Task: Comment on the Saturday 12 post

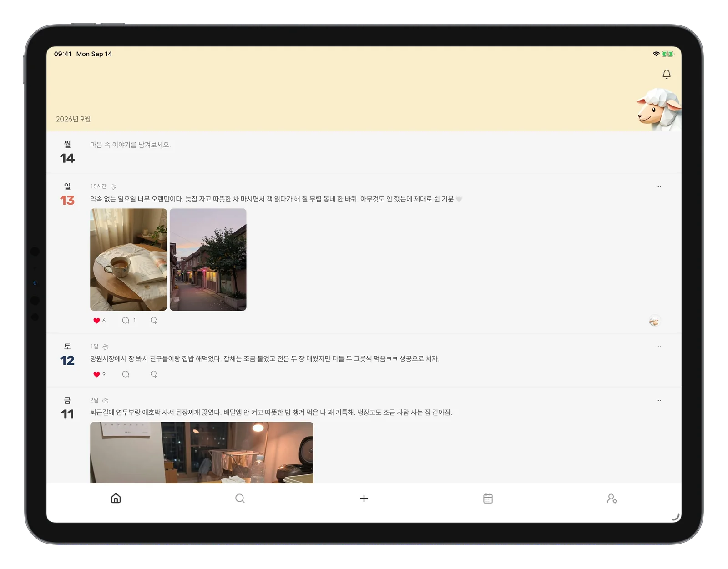Action: (126, 374)
